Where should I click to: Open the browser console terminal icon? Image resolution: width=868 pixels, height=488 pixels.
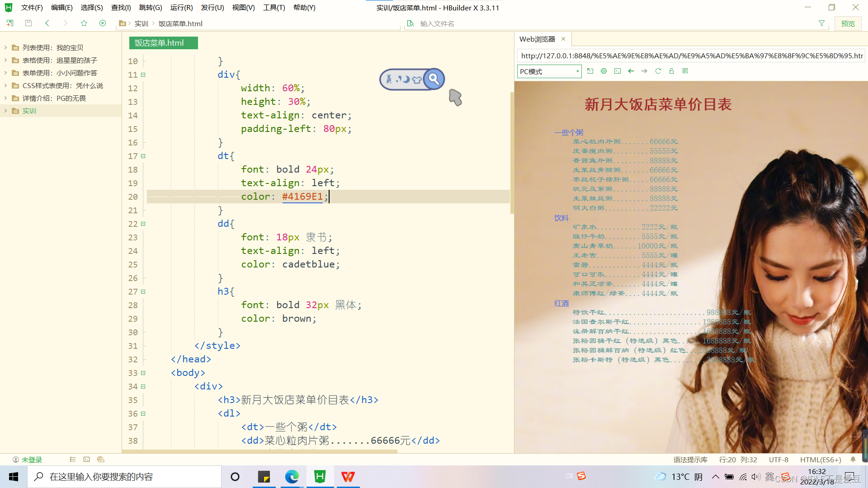tap(617, 71)
